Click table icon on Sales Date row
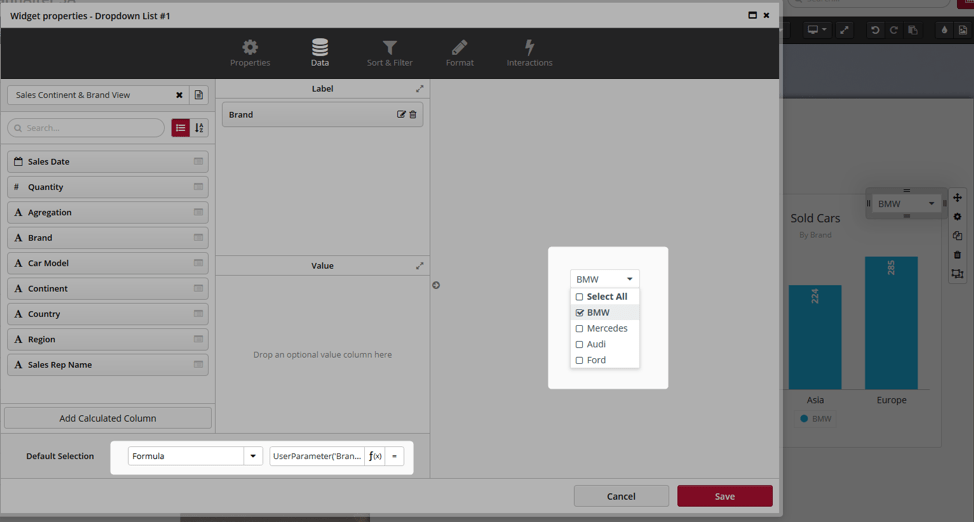Viewport: 974px width, 522px height. (198, 162)
